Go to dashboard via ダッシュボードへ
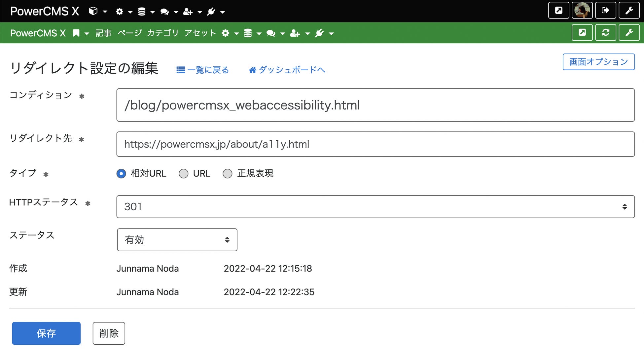Viewport: 644px width, 349px height. click(287, 70)
